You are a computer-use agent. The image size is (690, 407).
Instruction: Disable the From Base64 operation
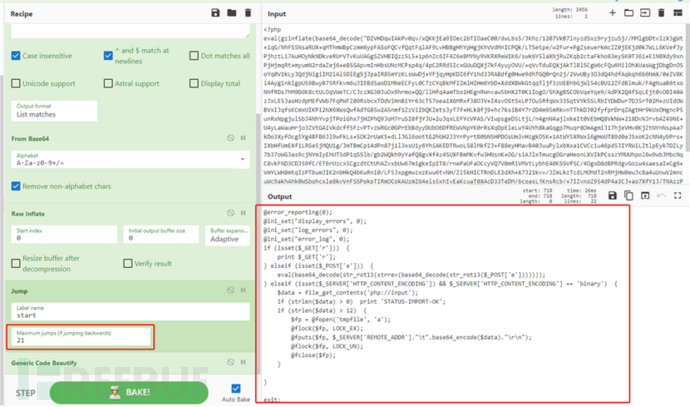pos(231,138)
